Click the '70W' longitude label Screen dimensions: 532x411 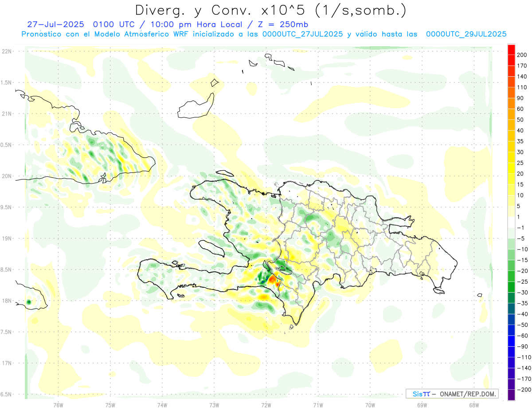pyautogui.click(x=370, y=405)
